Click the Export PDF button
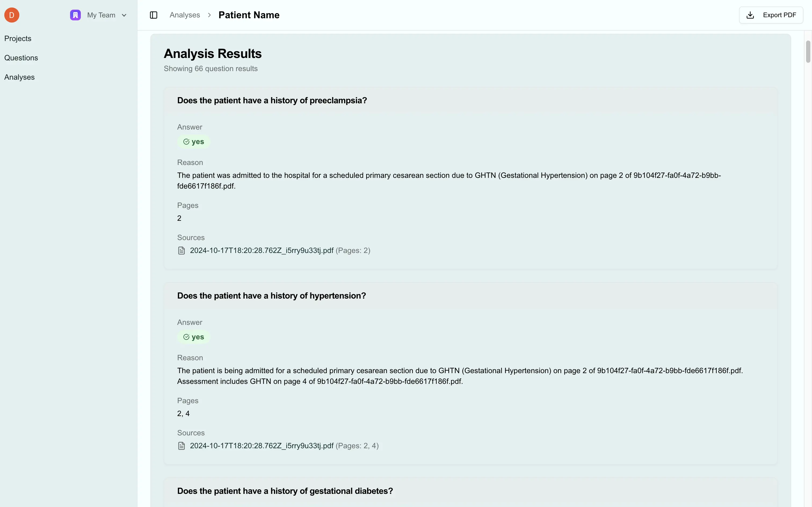This screenshot has width=812, height=507. [771, 15]
